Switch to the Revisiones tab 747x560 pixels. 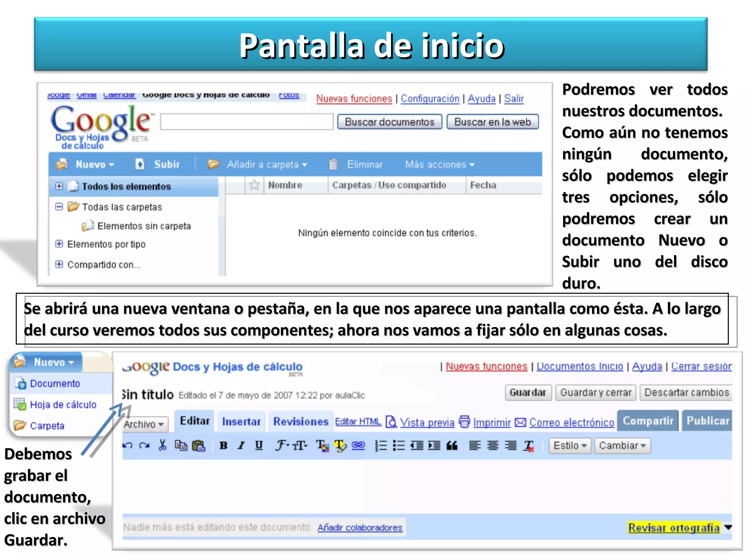click(301, 422)
